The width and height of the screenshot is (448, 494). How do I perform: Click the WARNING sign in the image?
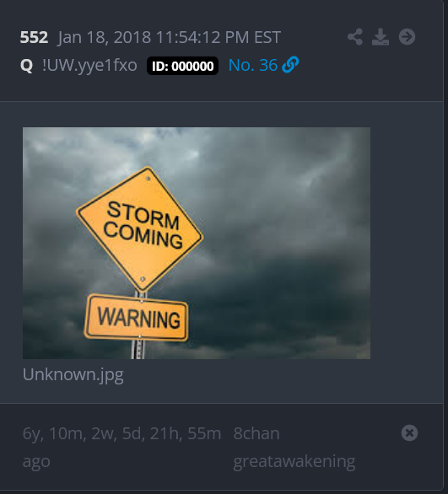(x=137, y=318)
